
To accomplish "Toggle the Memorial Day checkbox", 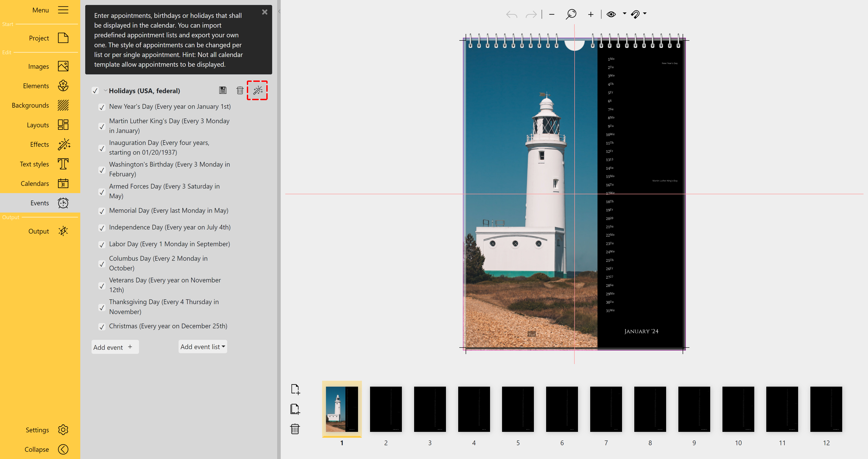I will [102, 211].
